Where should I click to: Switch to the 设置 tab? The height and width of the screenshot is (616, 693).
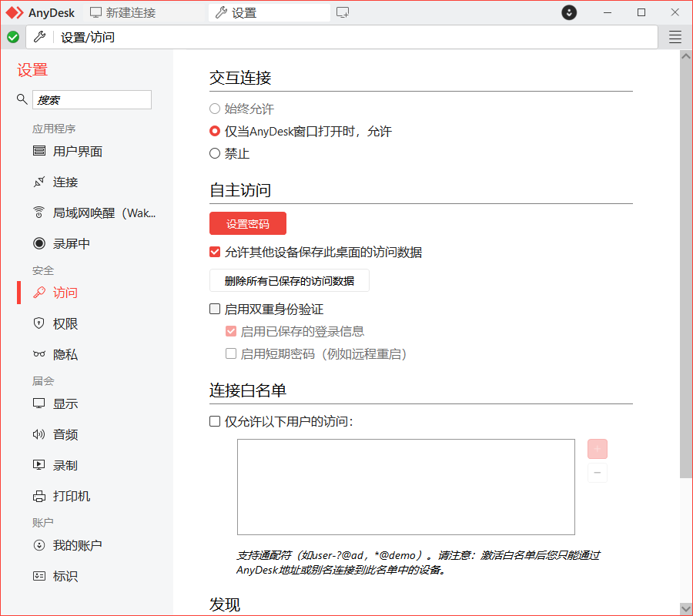point(269,13)
